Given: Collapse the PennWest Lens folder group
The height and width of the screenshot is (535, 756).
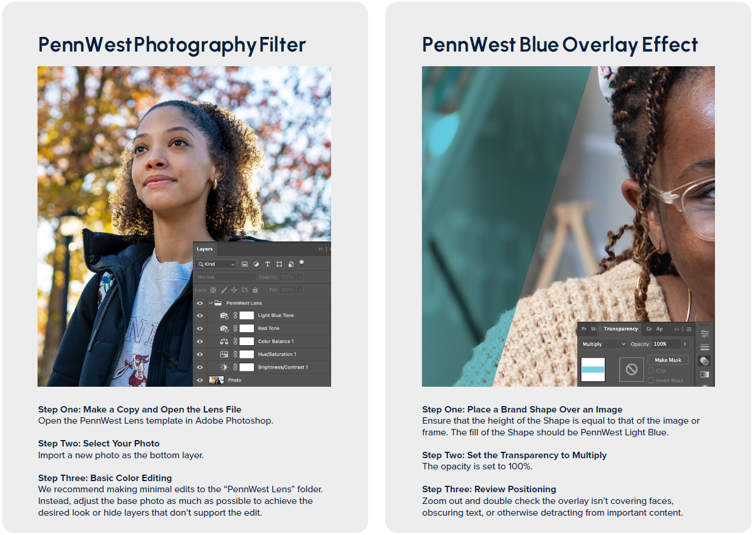Looking at the screenshot, I should point(210,303).
